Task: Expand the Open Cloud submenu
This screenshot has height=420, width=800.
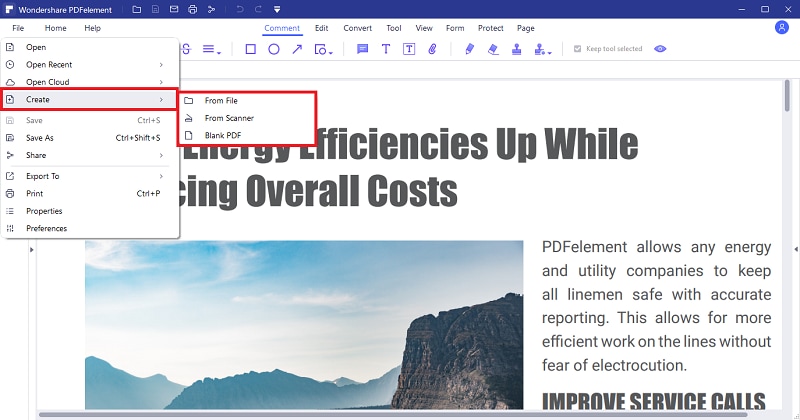Action: [90, 82]
